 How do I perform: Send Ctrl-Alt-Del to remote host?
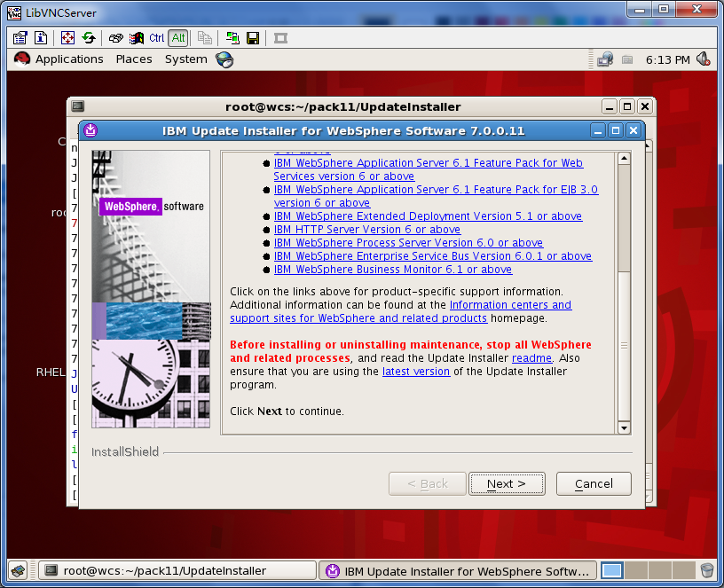tap(115, 38)
